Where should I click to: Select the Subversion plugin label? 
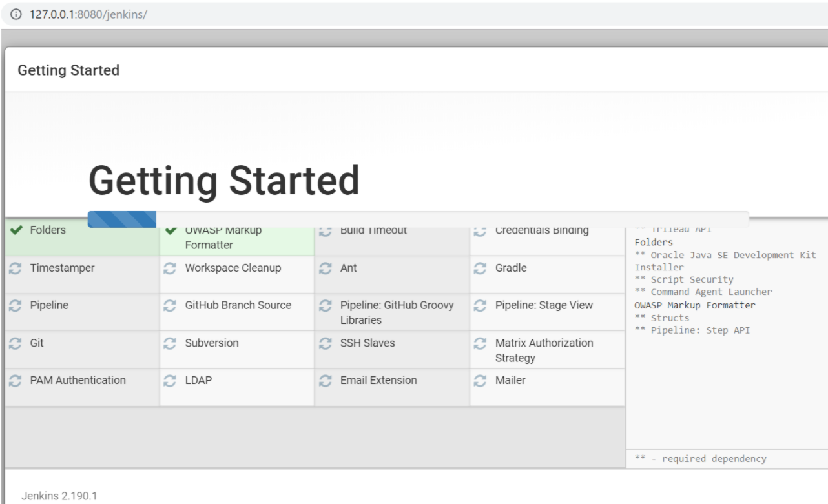point(212,343)
